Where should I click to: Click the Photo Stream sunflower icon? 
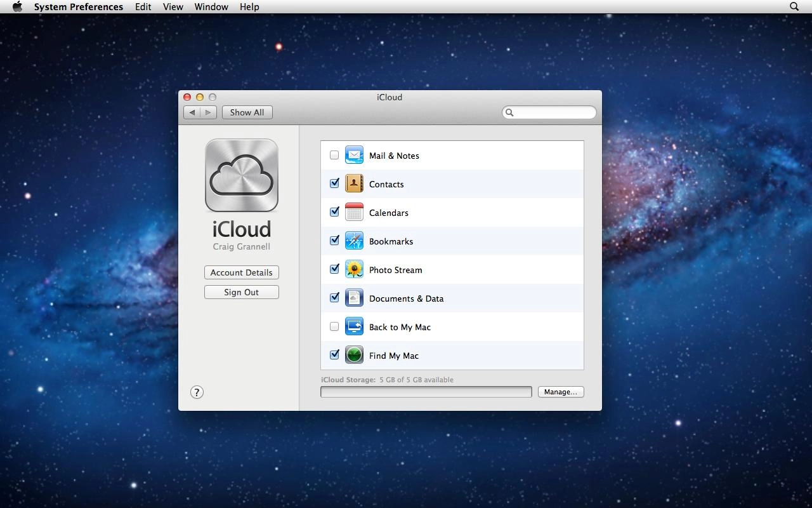354,269
